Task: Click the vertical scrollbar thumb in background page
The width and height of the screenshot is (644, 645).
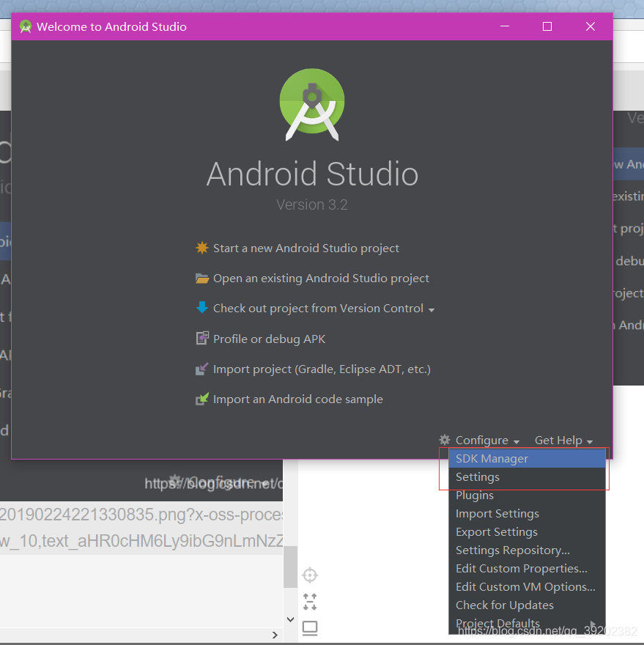Action: (290, 567)
